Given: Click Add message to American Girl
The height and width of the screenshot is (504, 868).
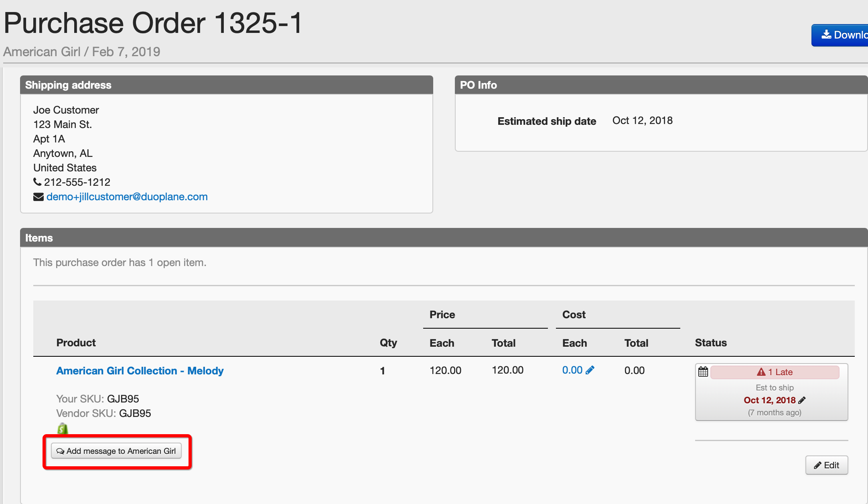Looking at the screenshot, I should click(116, 451).
